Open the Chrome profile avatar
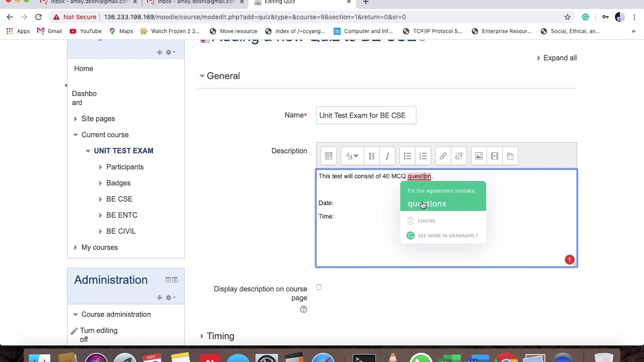The image size is (644, 362). tap(619, 17)
